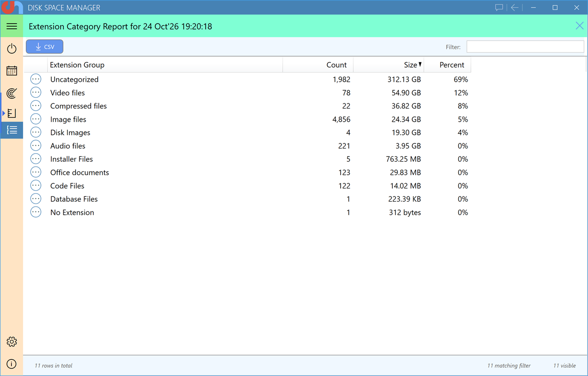Click the 312 bytes size cell
Screen dimensions: 588x376
[x=405, y=212]
